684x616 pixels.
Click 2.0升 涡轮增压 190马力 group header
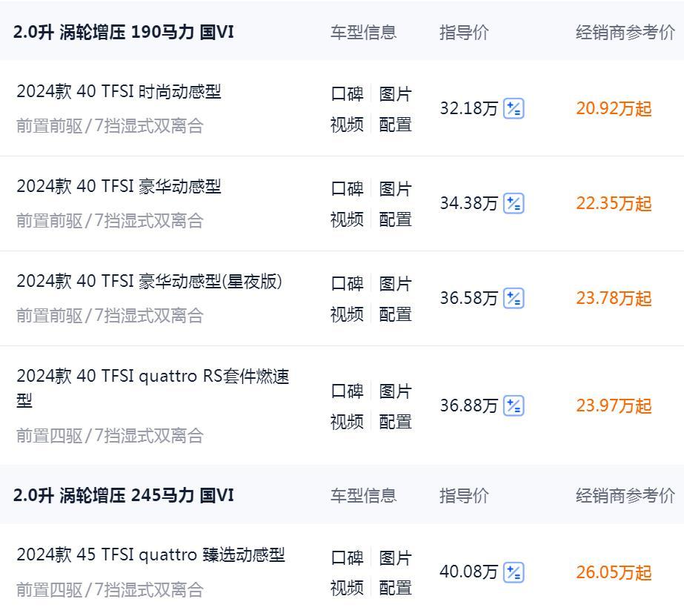coord(124,33)
